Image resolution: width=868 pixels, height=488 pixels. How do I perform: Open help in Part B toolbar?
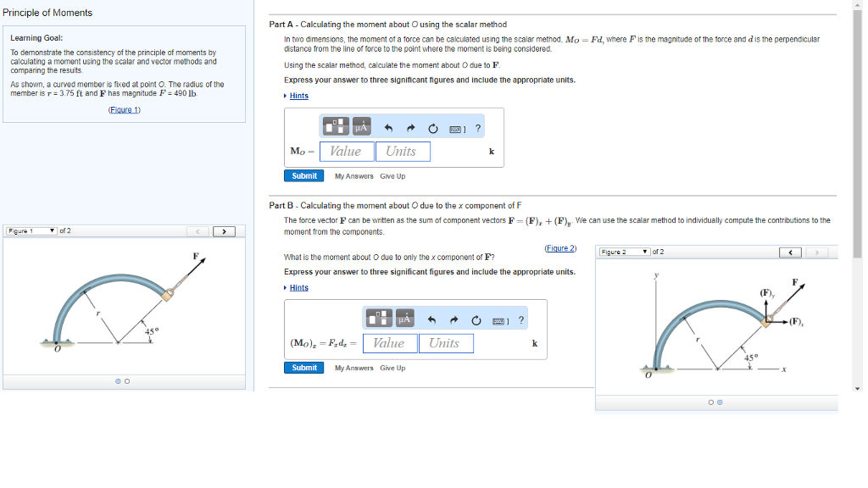point(521,320)
